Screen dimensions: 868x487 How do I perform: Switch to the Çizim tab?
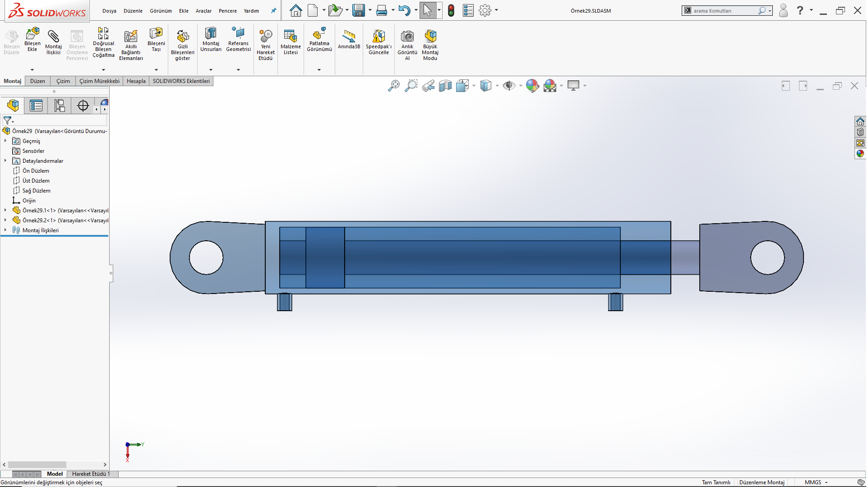point(63,81)
